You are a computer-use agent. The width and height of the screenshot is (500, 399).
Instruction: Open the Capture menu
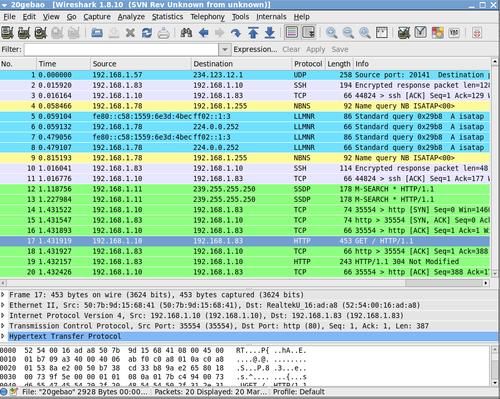97,17
